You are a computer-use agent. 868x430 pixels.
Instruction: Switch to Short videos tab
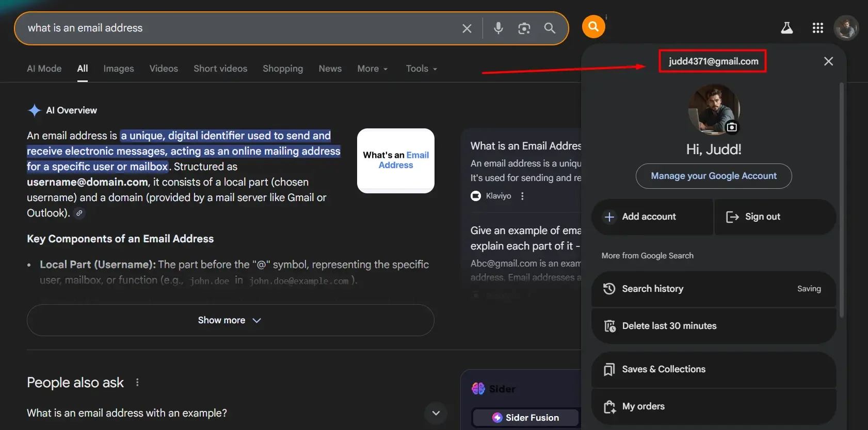(220, 69)
